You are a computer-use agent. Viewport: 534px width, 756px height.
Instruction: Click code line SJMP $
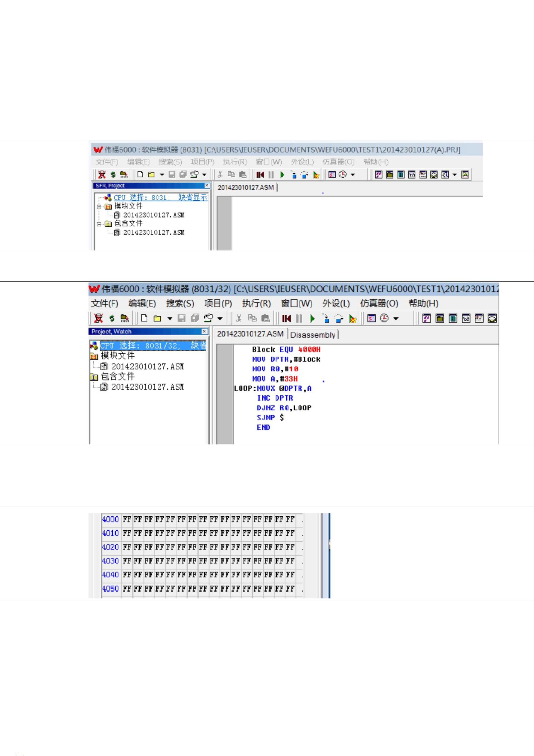tap(270, 417)
